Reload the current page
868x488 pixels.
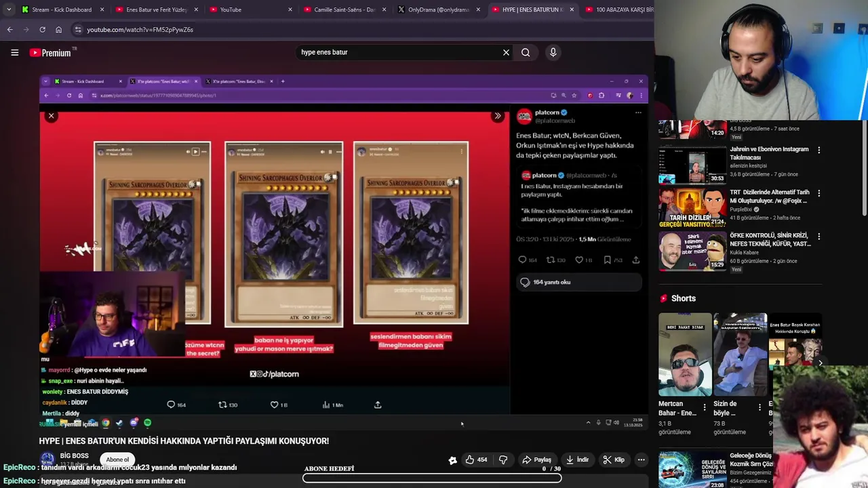pos(42,30)
